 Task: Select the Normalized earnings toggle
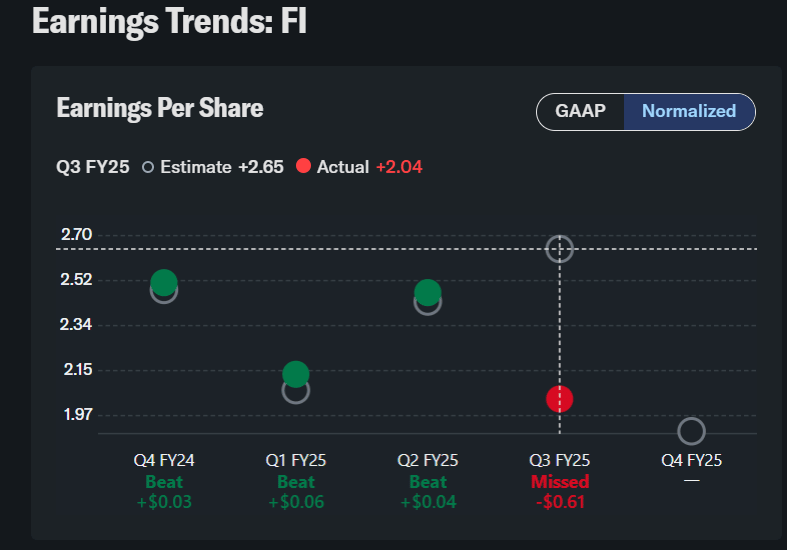689,111
